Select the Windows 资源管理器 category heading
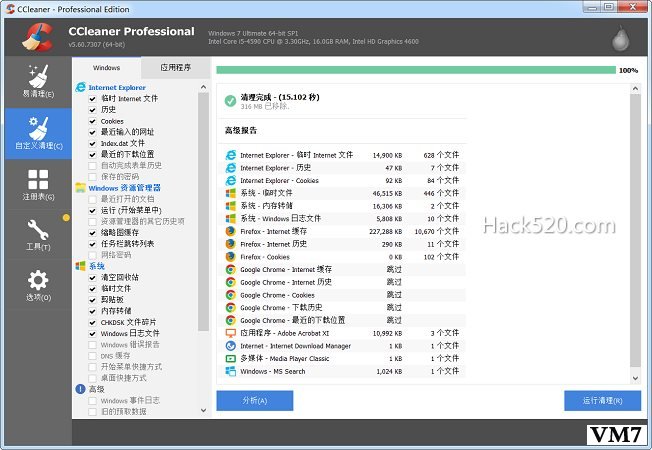 124,188
